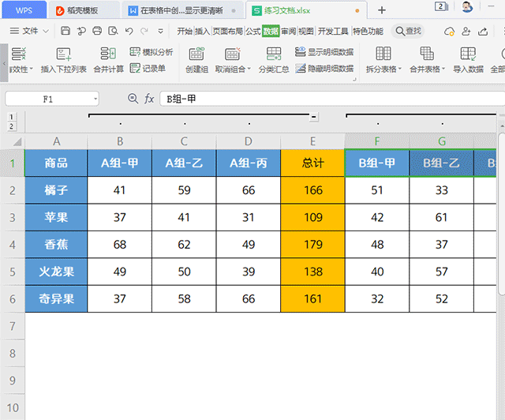This screenshot has height=420, width=505.
Task: Switch to outline level 2 button
Action: (11, 126)
